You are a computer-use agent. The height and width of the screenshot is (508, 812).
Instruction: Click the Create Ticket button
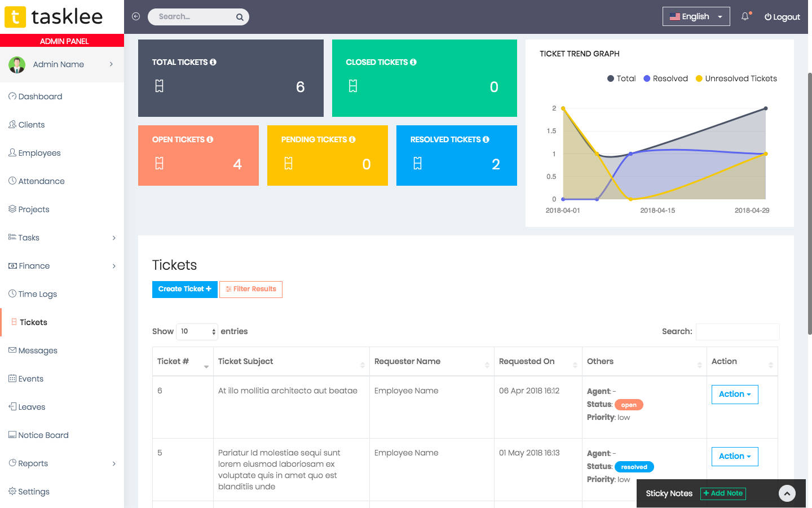click(x=184, y=289)
